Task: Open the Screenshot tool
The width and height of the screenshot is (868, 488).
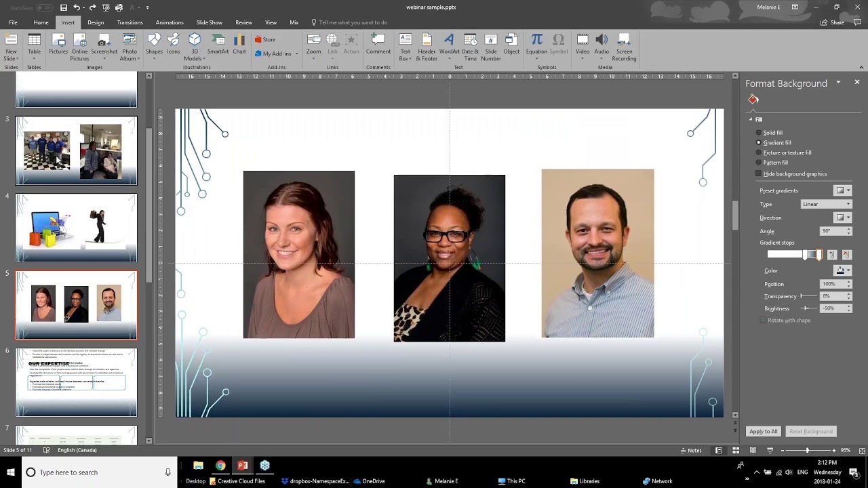Action: pyautogui.click(x=104, y=47)
